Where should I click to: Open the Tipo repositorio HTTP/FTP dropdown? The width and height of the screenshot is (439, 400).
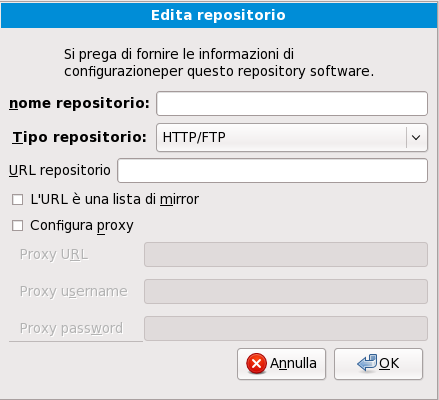(x=292, y=137)
